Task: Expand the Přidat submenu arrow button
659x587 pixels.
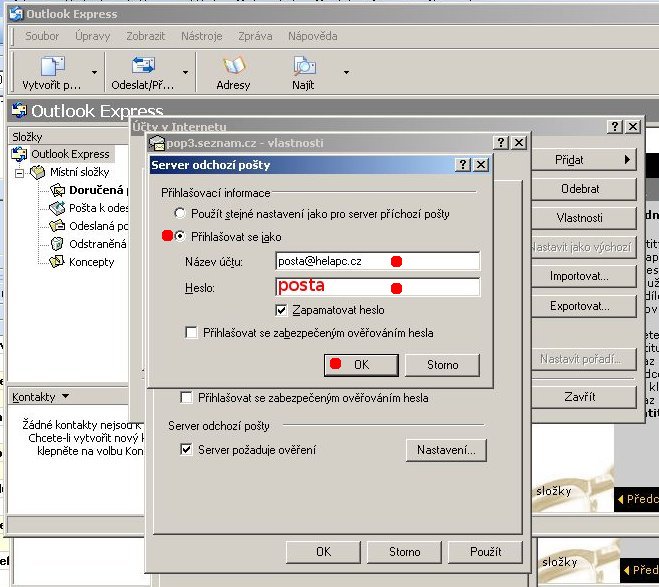Action: click(627, 159)
